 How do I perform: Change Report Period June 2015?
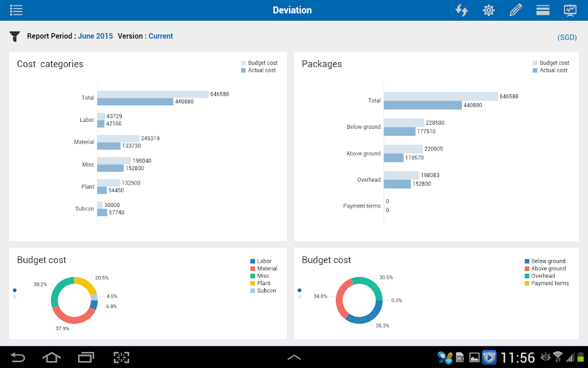coord(95,36)
